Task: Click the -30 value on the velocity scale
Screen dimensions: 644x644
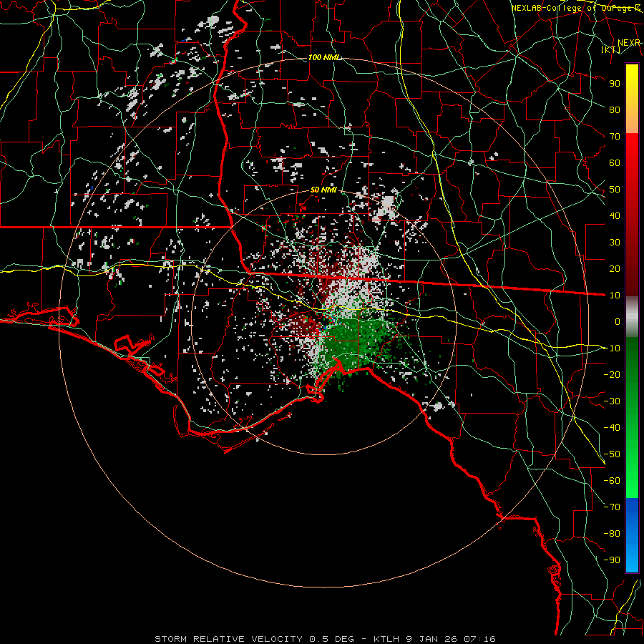Action: pos(612,401)
